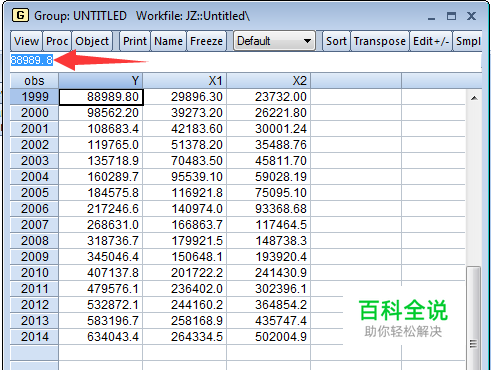Open the Proc menu button

(57, 41)
